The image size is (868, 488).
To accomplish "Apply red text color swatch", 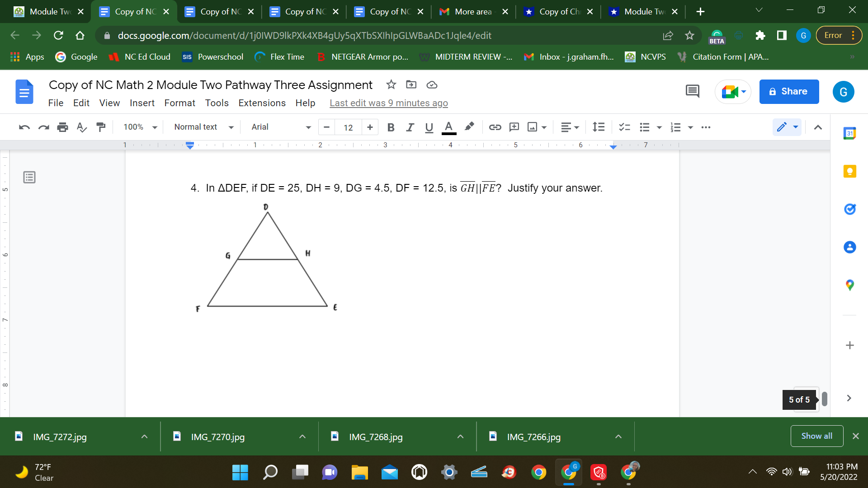I will [448, 127].
